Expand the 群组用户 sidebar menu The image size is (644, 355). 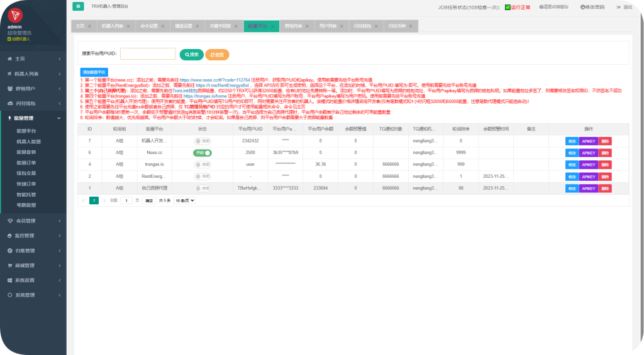point(60,89)
